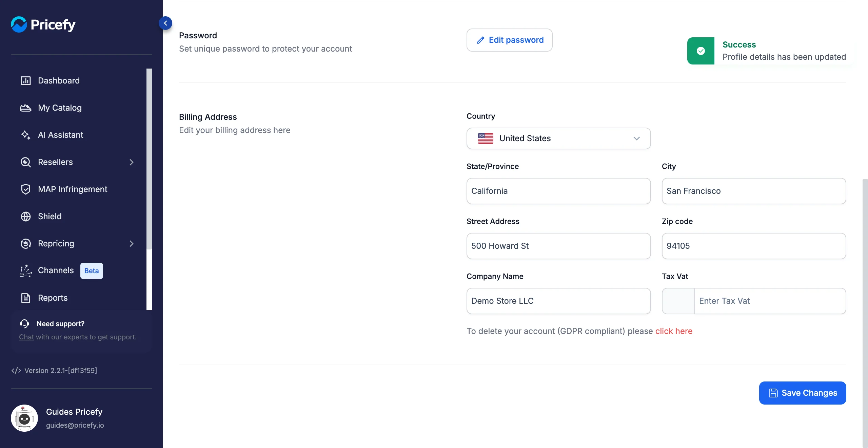868x448 pixels.
Task: Click the code brackets version icon
Action: pyautogui.click(x=16, y=371)
